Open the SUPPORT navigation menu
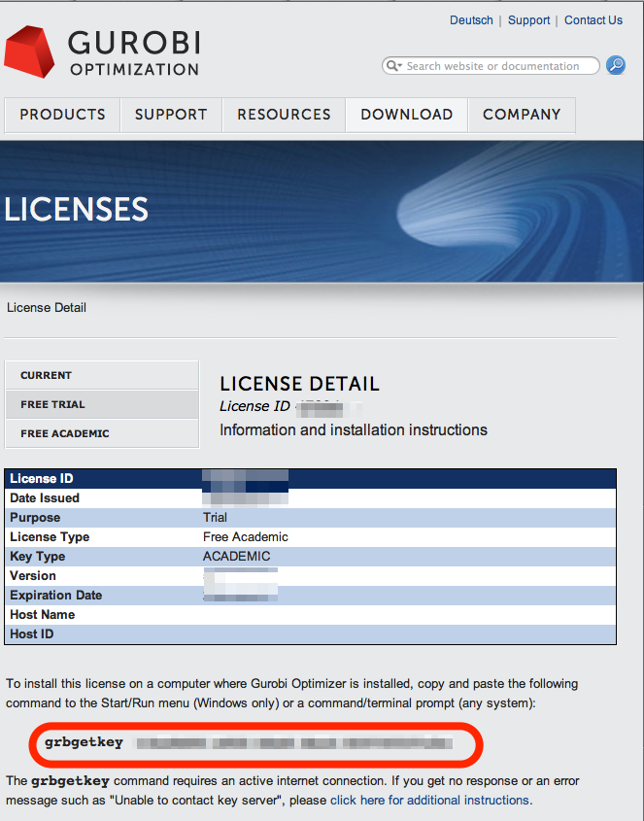Screen dimensions: 644x821 pos(171,115)
